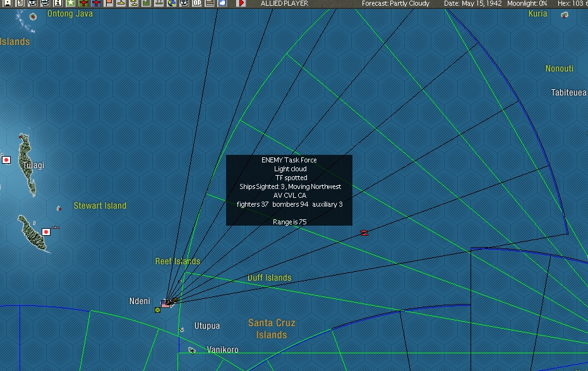Select the ship icon beside lower Japanese flag

(x=56, y=228)
